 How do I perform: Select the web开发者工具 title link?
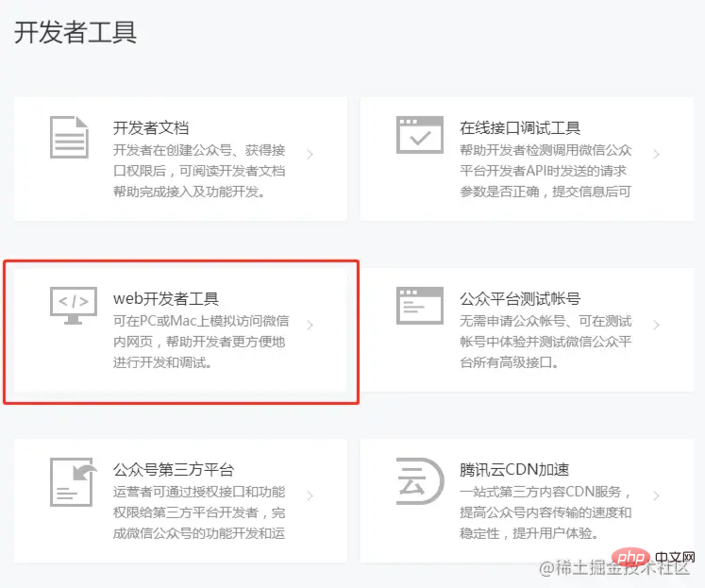166,298
